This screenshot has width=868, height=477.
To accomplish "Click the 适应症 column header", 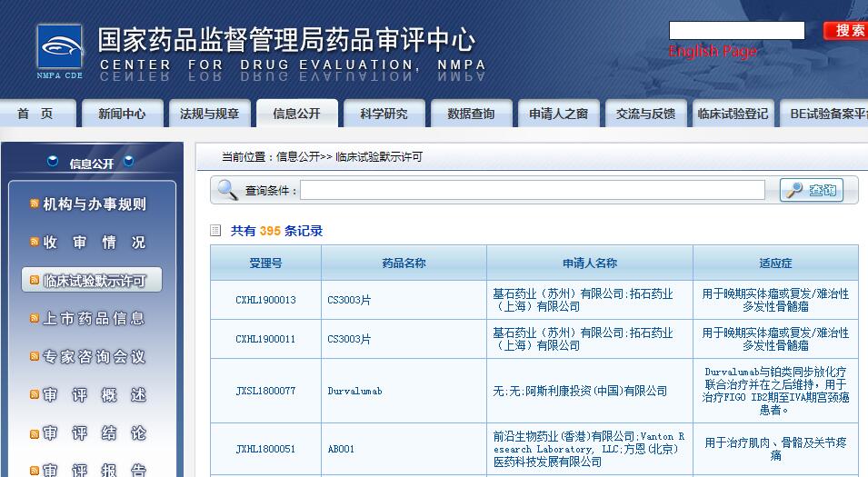I will pos(775,263).
